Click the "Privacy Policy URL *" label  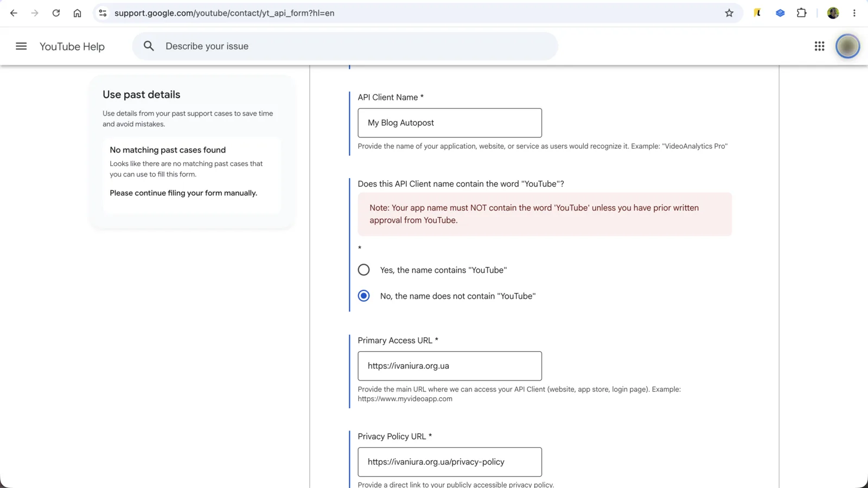(395, 436)
